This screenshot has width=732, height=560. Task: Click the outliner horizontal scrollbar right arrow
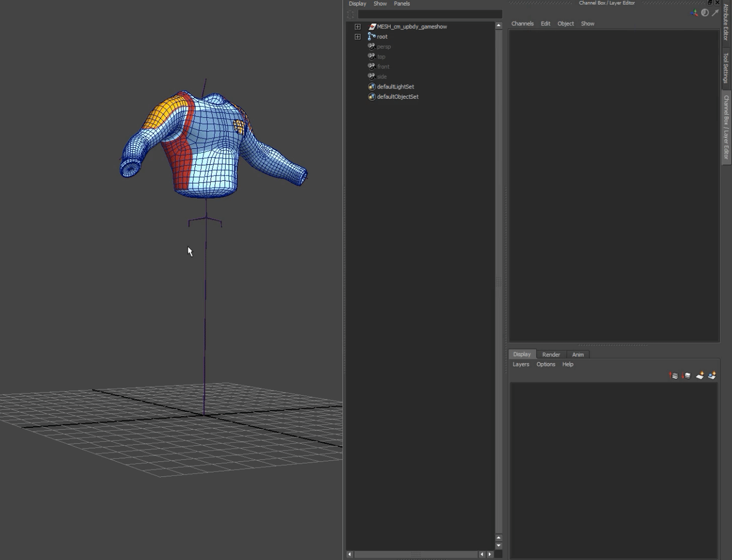[490, 554]
